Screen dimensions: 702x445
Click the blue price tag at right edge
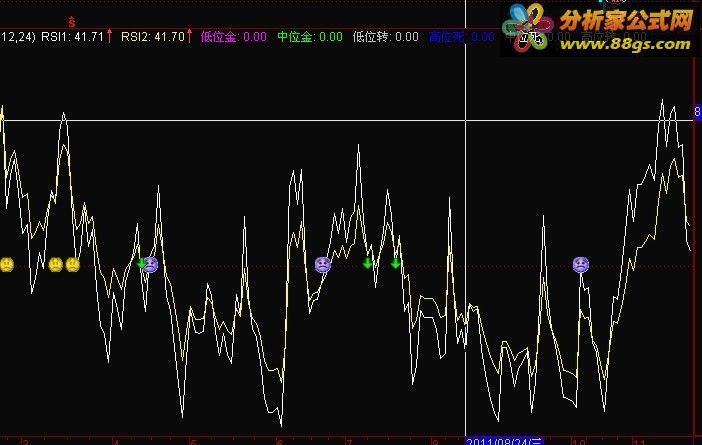(x=698, y=111)
